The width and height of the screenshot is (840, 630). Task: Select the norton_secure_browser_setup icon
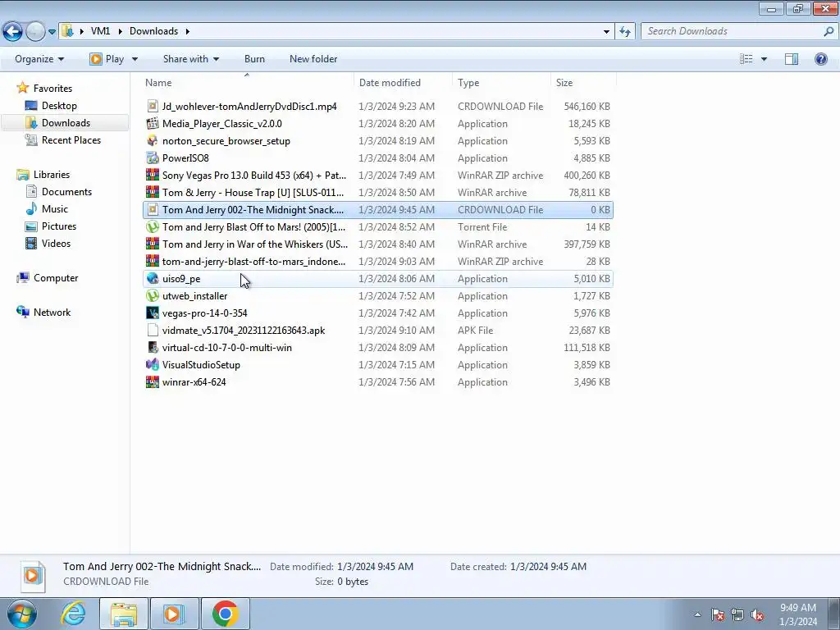[x=153, y=140]
